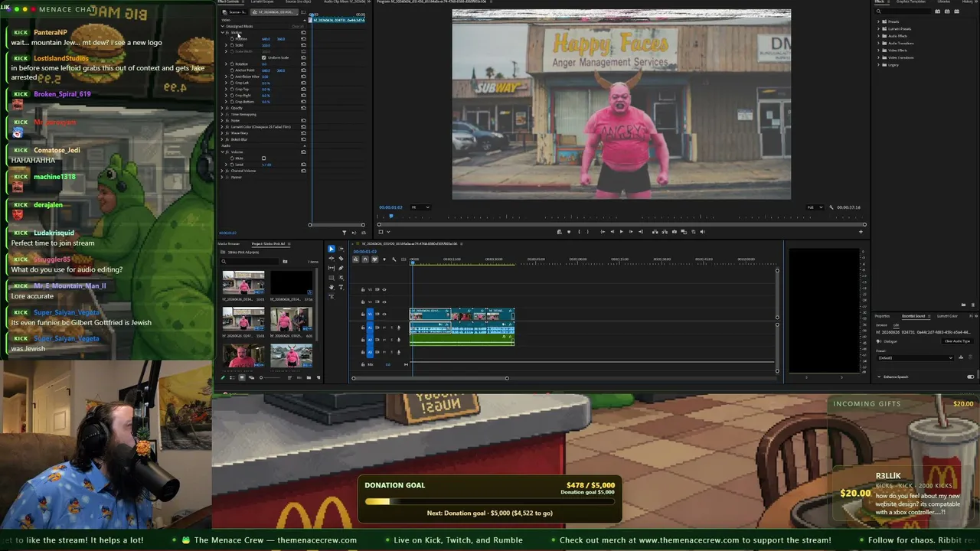980x551 pixels.
Task: Switch to the Lumetri Color tab
Action: [947, 316]
